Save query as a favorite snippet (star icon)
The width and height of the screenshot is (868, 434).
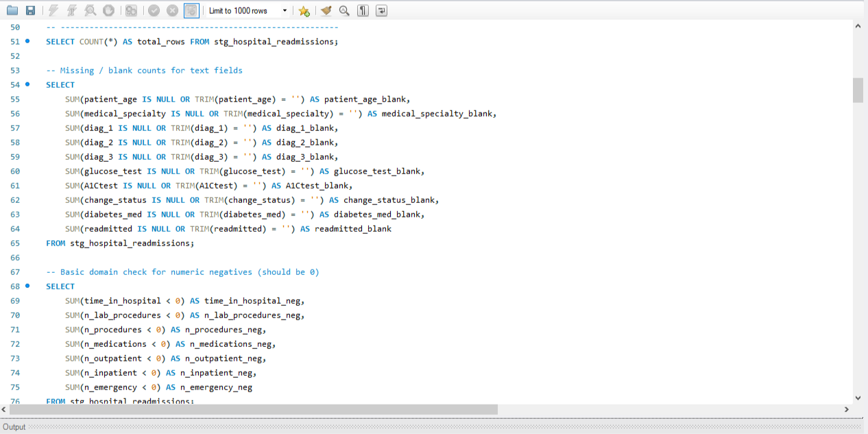pos(304,10)
